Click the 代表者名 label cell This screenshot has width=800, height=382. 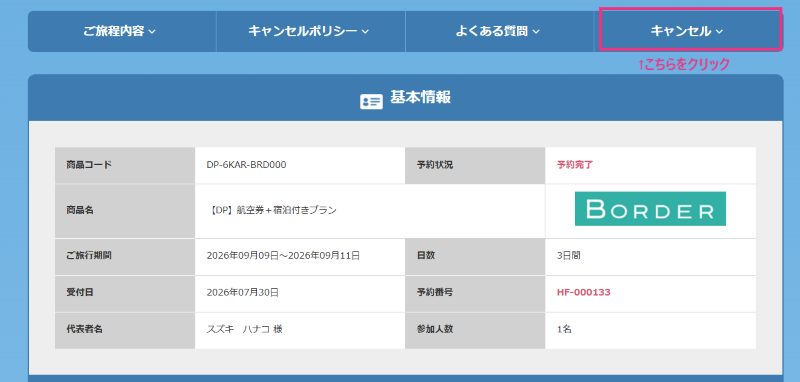click(125, 330)
